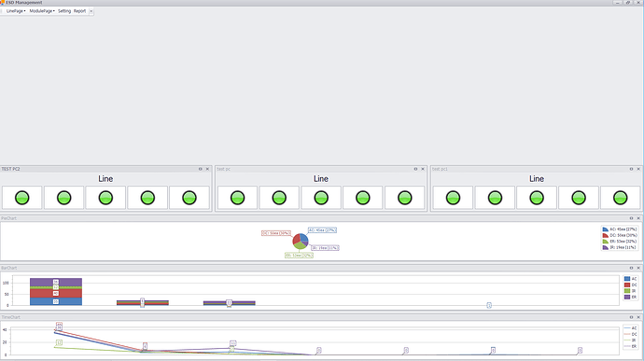
Task: Close the TEST PC2 panel
Action: click(x=207, y=169)
